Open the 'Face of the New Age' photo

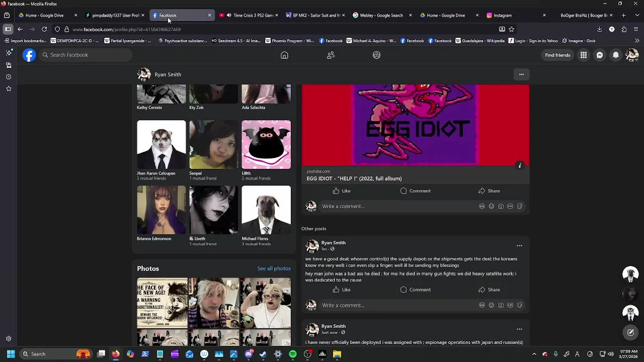click(162, 303)
